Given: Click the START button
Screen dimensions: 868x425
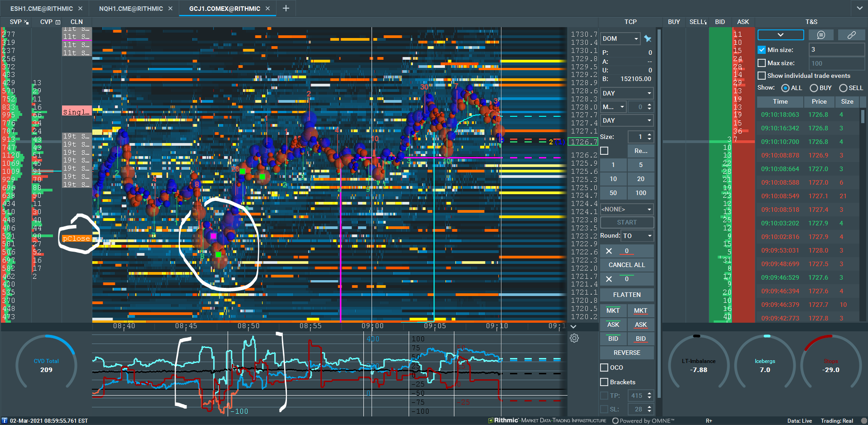Looking at the screenshot, I should 627,222.
